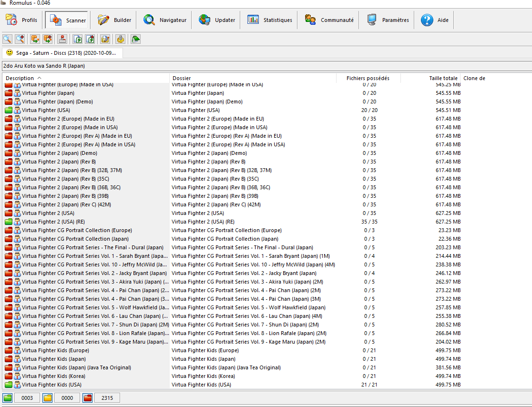Sort by the Taille totale column header

click(430, 78)
